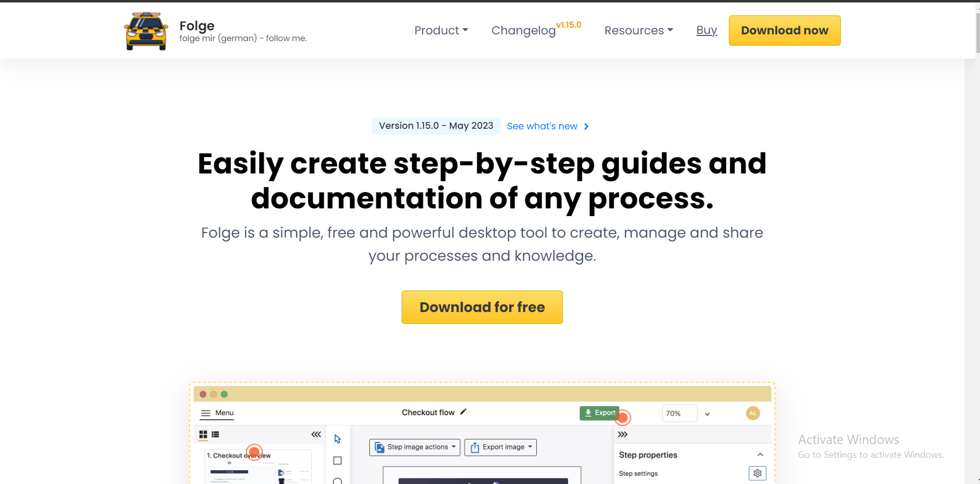Open the Step image actions dropdown
This screenshot has width=980, height=484.
click(x=414, y=447)
